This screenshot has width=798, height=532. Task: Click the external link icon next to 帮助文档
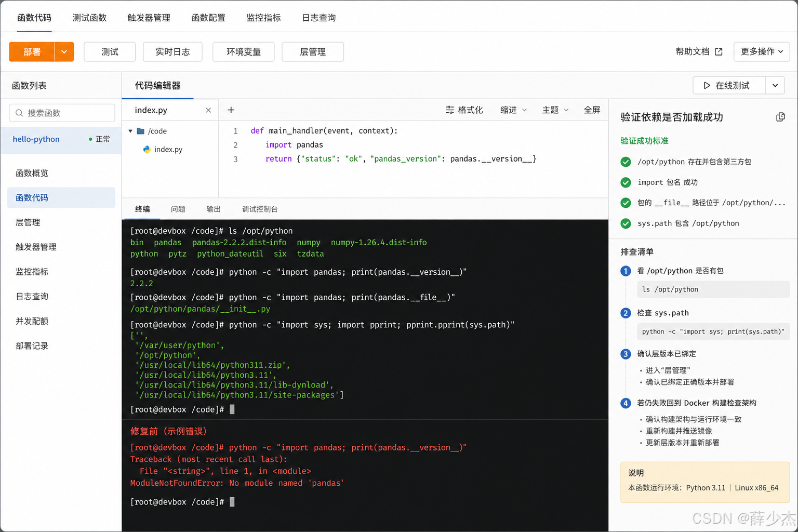(719, 51)
